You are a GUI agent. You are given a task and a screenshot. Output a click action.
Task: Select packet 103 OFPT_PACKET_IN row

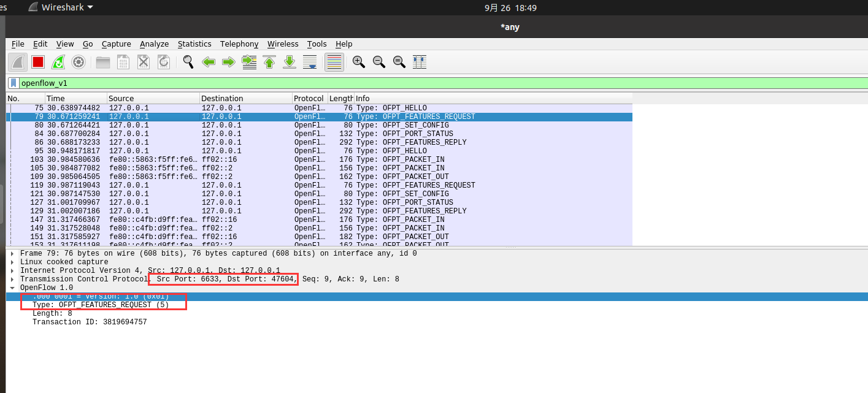click(319, 159)
